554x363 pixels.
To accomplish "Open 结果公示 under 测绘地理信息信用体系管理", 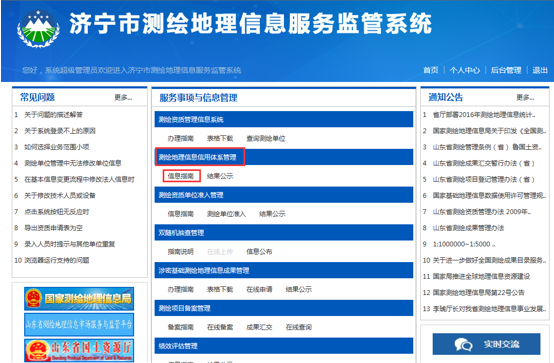I will pyautogui.click(x=220, y=176).
